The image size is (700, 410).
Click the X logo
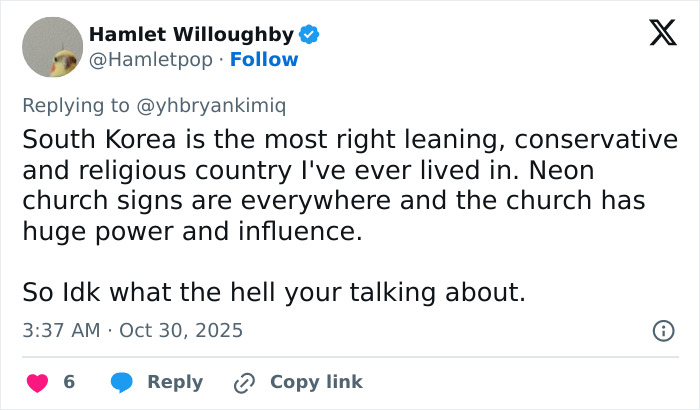tap(655, 34)
